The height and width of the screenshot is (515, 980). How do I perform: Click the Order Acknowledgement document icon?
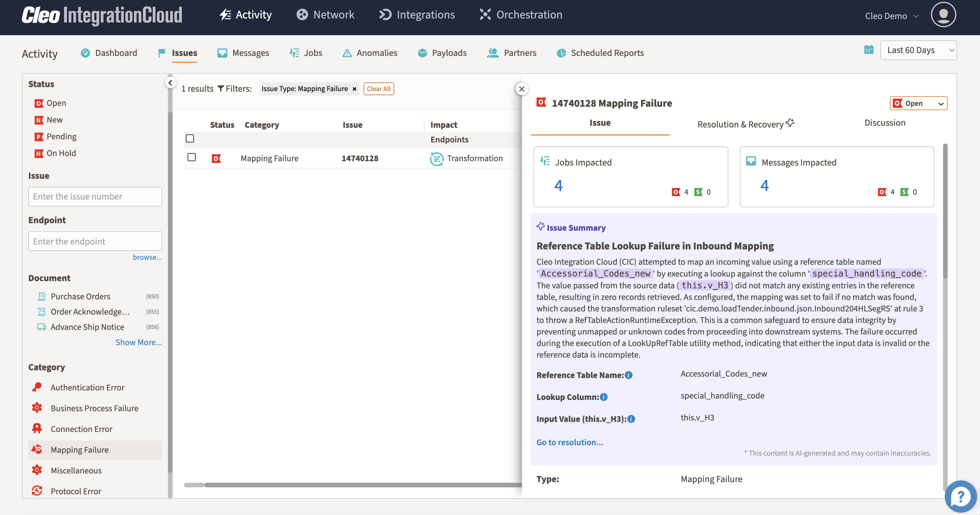(42, 312)
